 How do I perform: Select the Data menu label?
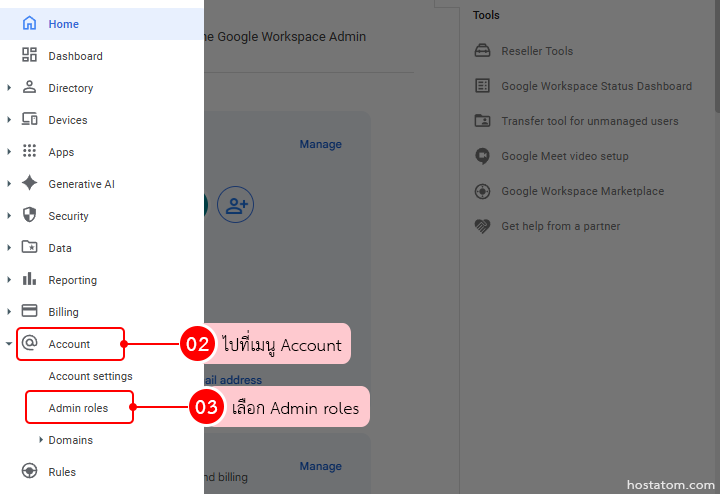pos(60,248)
